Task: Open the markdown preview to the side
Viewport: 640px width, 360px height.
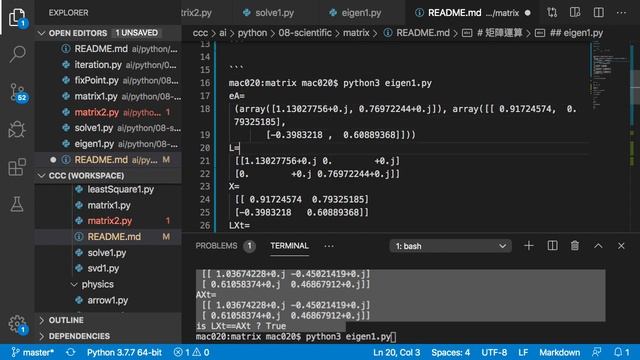Action: (x=575, y=13)
